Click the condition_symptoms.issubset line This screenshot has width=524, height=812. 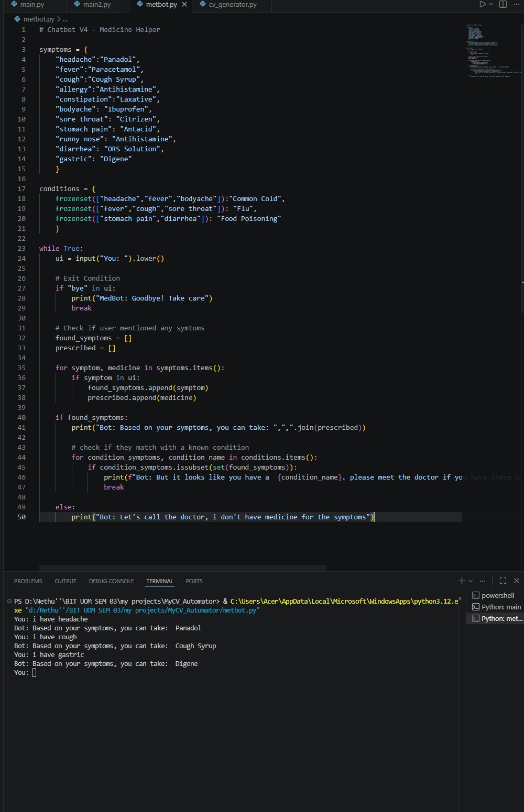pos(192,467)
